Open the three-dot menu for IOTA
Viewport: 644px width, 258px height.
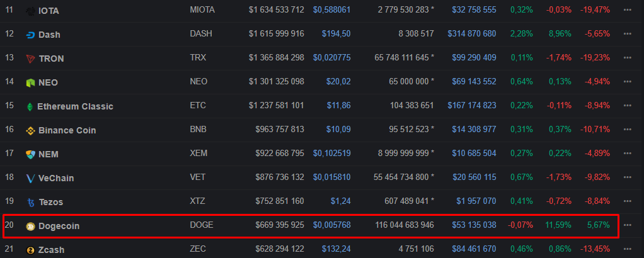pyautogui.click(x=627, y=10)
